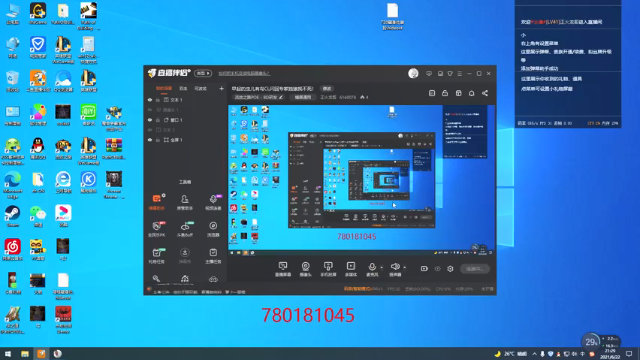The width and height of the screenshot is (640, 360).
Task: Toggle lock on the 全屏 1 layer
Action: click(x=158, y=140)
